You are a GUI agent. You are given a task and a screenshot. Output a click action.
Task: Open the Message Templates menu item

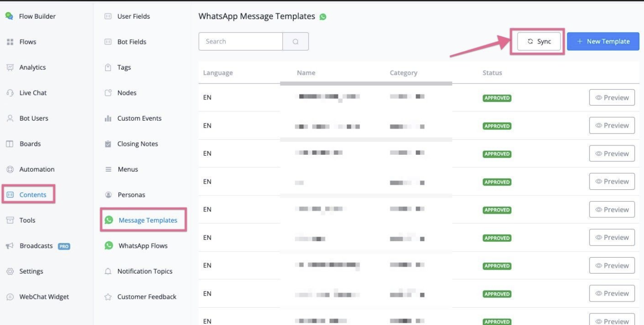[147, 220]
